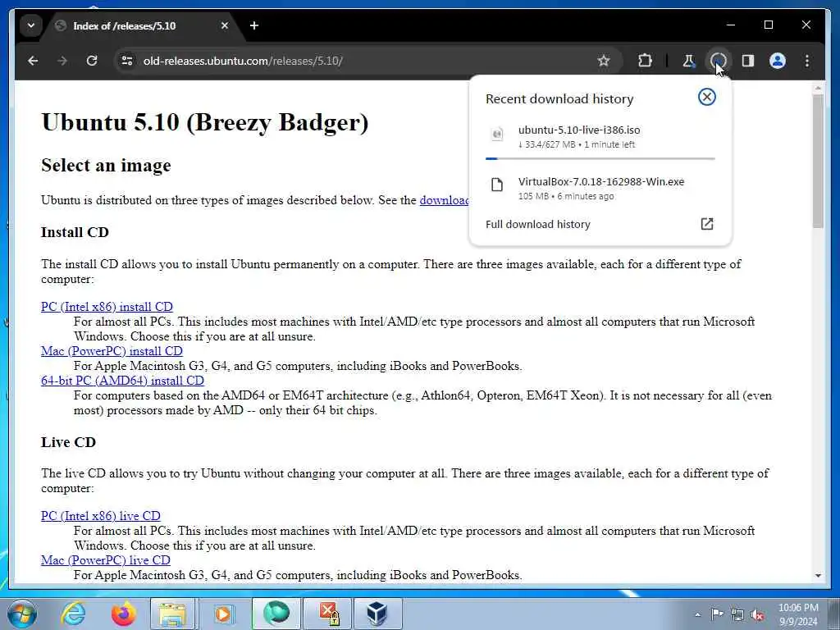Open Mac (PowerPC) live CD link
Image resolution: width=840 pixels, height=630 pixels.
[x=106, y=560]
